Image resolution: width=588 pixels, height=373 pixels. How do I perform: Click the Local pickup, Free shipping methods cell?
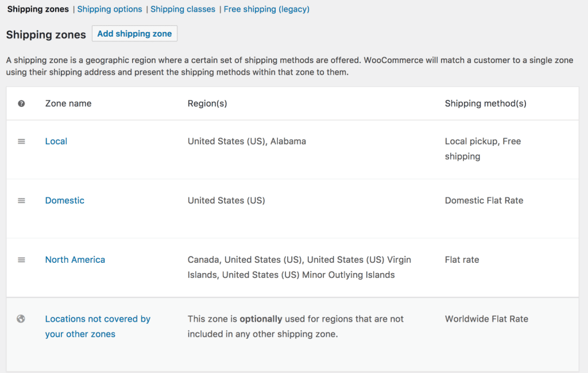pos(482,149)
